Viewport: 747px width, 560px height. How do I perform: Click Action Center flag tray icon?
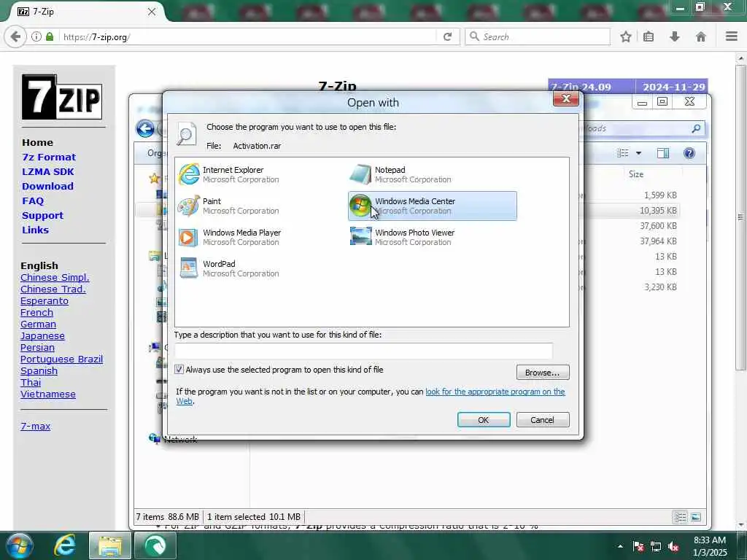[x=638, y=546]
